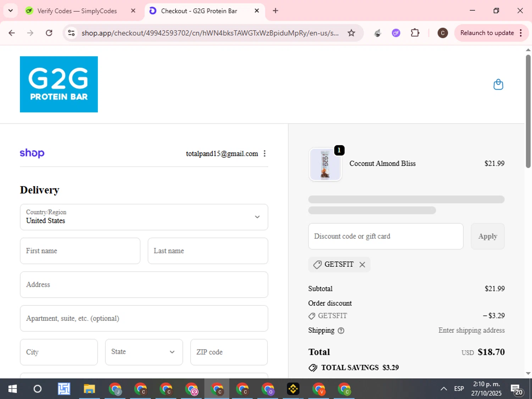View site information for shop.app
Screen dimensions: 532x399
(71, 33)
